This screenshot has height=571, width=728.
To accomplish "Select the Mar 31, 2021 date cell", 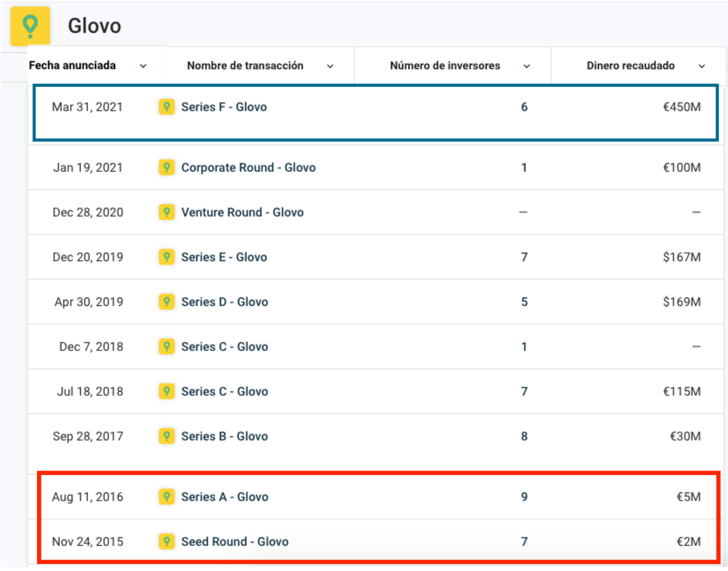I will click(87, 107).
